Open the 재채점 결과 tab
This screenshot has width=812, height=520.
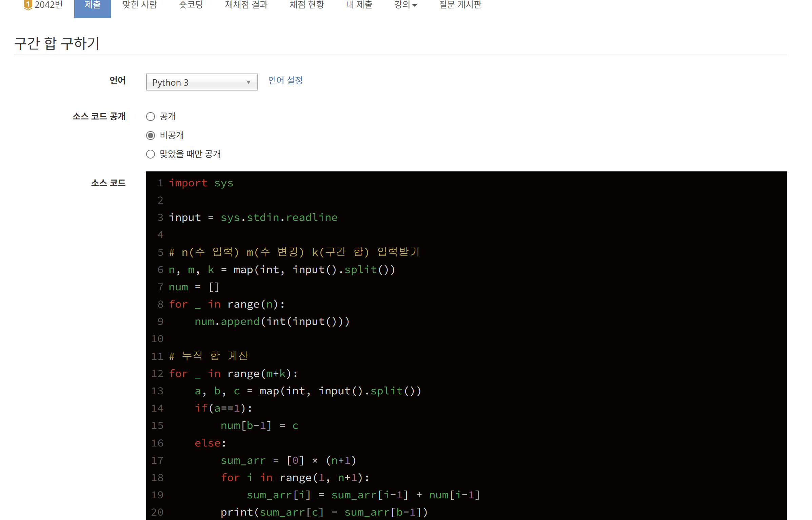click(x=246, y=5)
